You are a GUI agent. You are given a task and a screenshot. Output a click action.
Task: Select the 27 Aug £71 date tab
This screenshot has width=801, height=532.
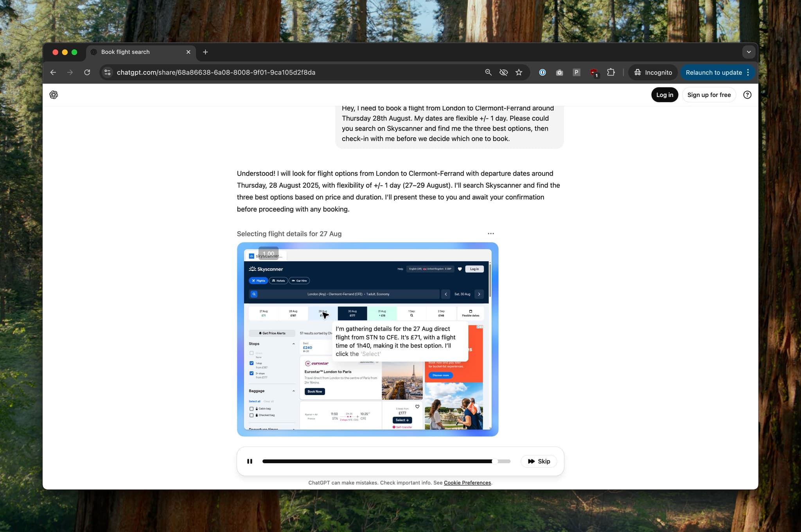[264, 313]
